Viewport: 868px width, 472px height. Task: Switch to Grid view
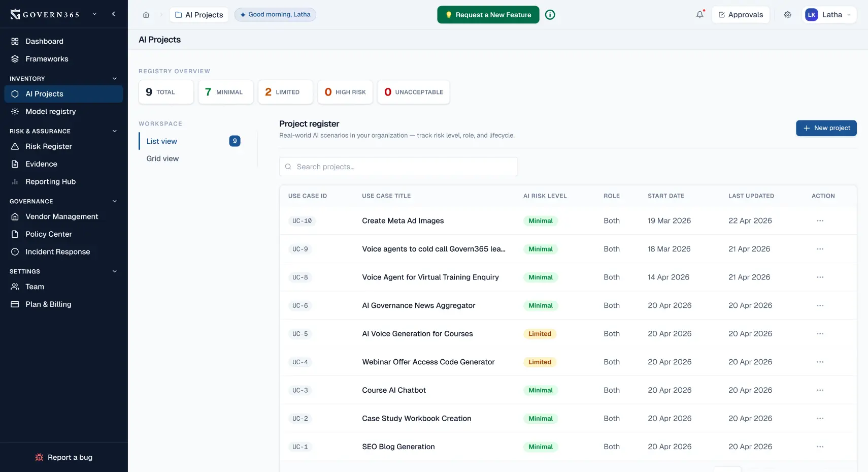162,159
